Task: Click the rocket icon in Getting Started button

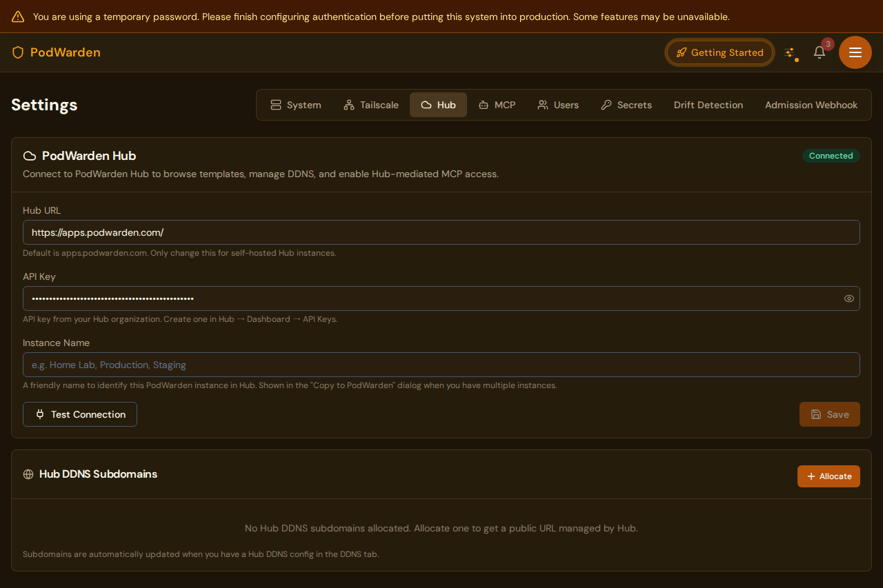Action: click(682, 52)
